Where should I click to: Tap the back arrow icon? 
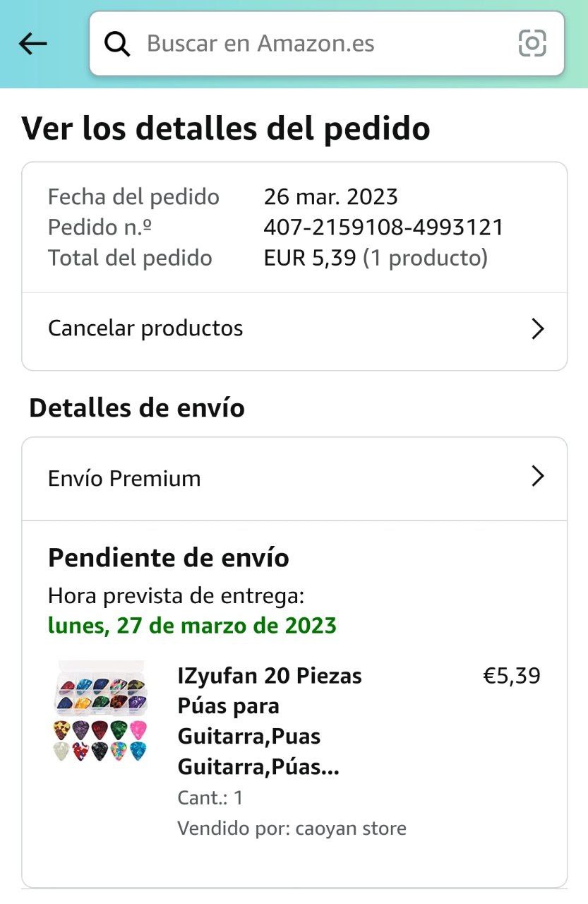(x=32, y=44)
